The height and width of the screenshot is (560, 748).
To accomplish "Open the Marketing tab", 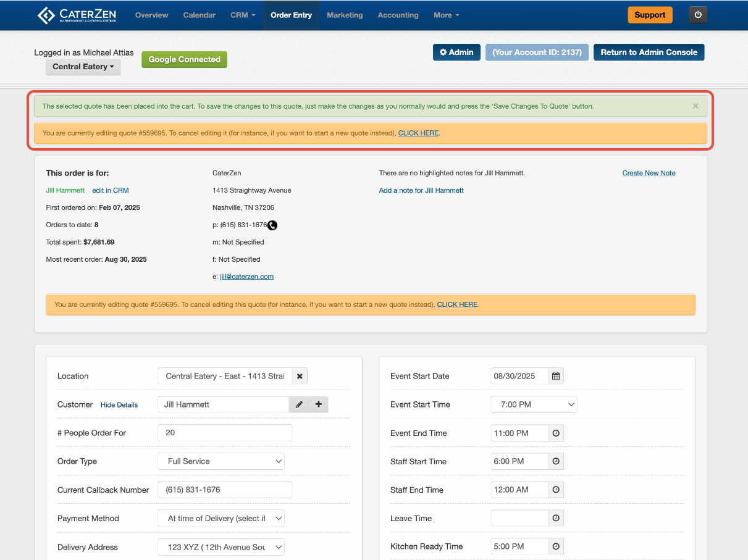I will pyautogui.click(x=345, y=15).
